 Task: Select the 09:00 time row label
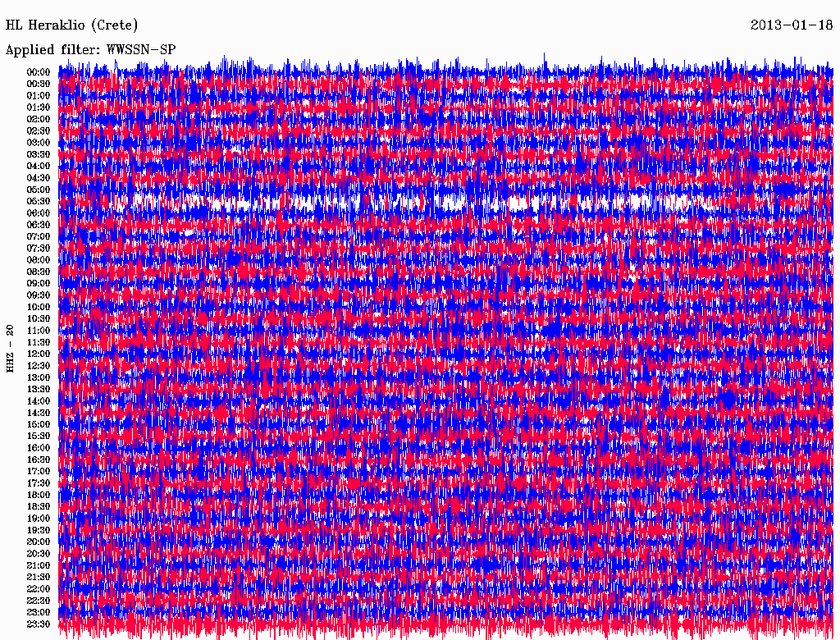(39, 284)
